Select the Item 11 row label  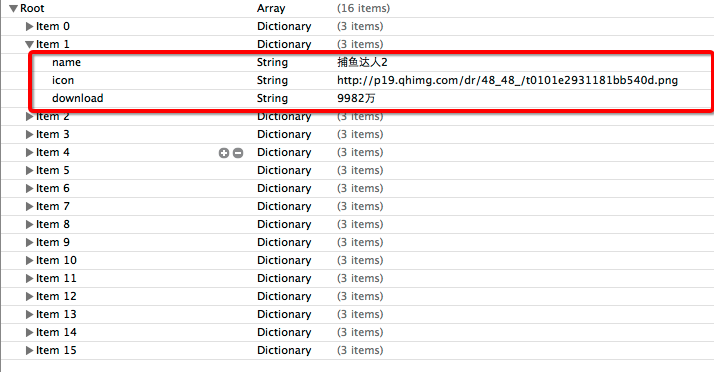coord(56,278)
